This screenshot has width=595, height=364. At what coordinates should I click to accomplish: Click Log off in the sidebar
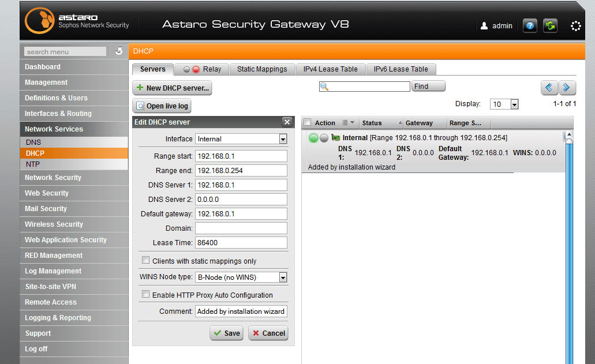pyautogui.click(x=74, y=349)
